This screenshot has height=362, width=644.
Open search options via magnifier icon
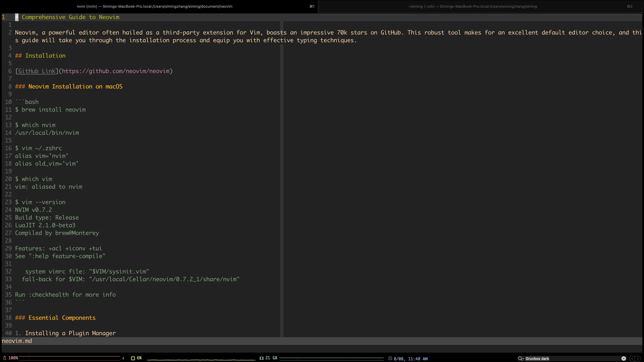(521, 359)
